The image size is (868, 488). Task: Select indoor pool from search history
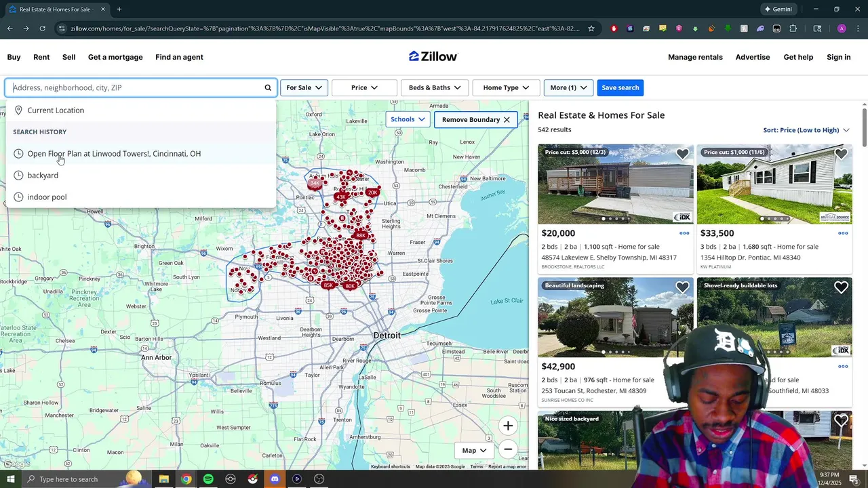coord(141,197)
